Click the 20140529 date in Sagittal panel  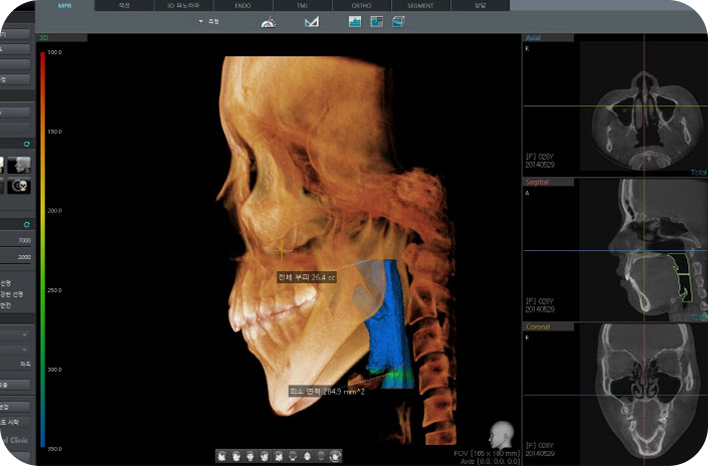pyautogui.click(x=540, y=309)
